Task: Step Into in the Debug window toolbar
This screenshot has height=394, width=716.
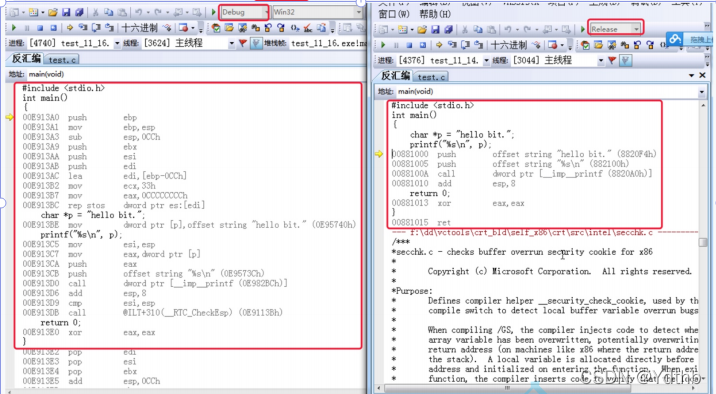Action: (x=83, y=28)
